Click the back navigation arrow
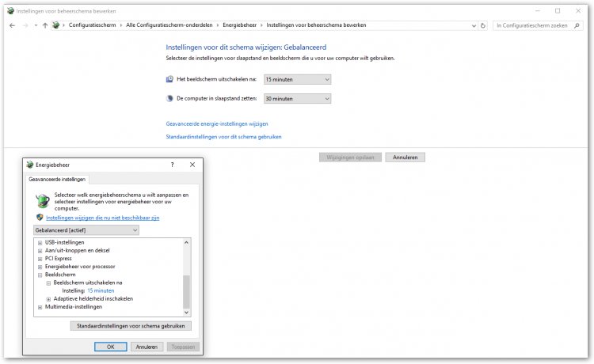The image size is (594, 364). (12, 25)
